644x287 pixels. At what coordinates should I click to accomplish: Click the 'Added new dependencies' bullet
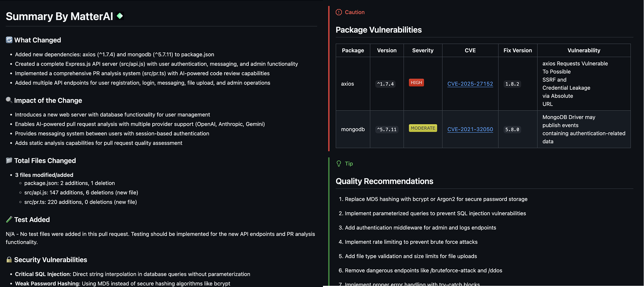[x=114, y=54]
